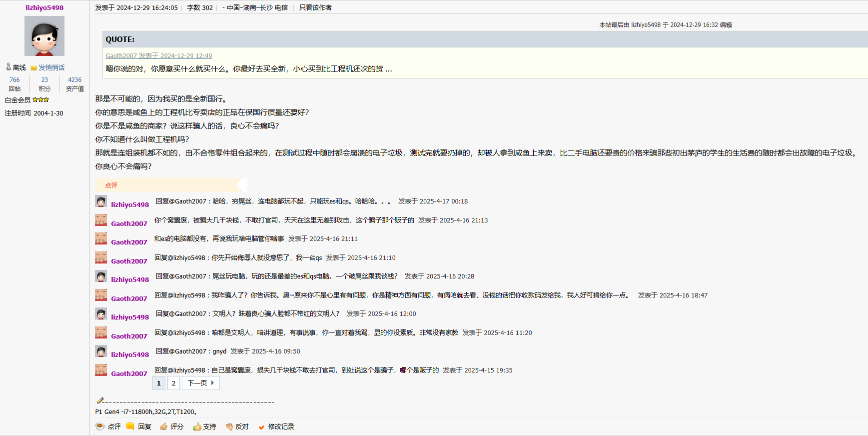Click the 字数 302 text
Screen dimensions: 868x436
[200, 7]
